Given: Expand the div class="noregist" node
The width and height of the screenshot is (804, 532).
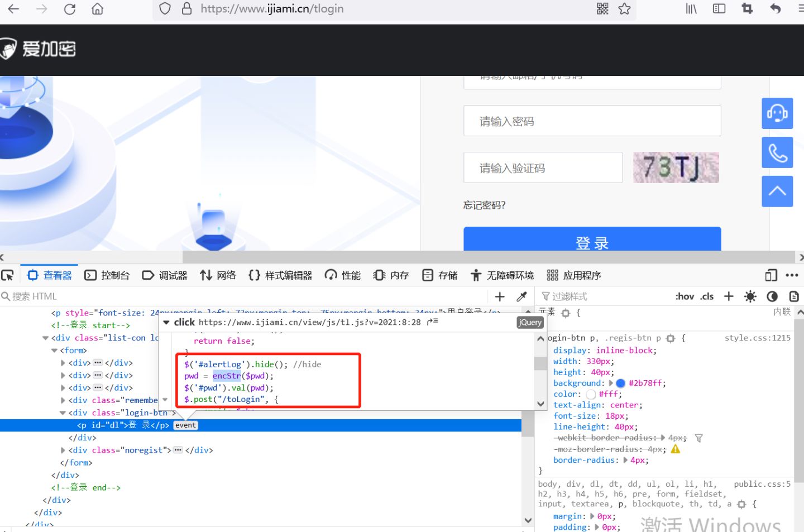Looking at the screenshot, I should pyautogui.click(x=63, y=450).
